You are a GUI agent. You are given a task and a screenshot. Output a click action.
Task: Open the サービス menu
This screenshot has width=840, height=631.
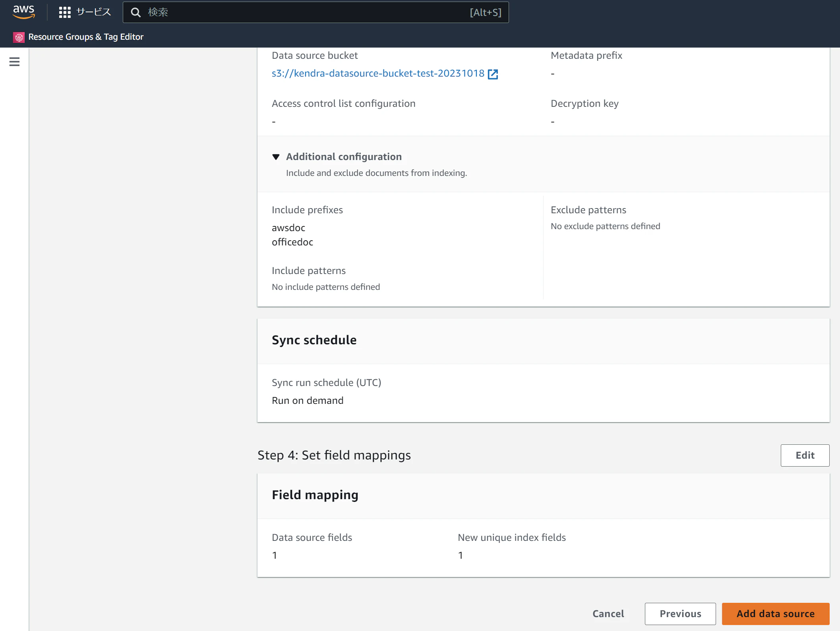[x=93, y=12]
